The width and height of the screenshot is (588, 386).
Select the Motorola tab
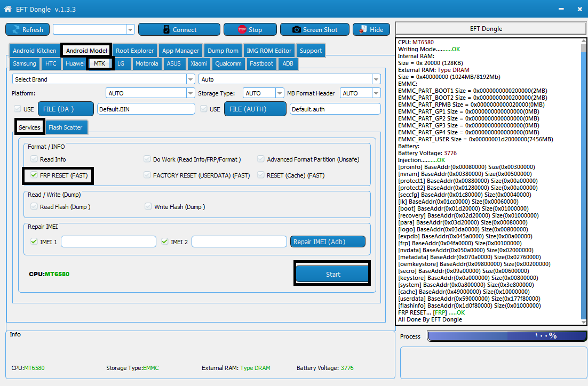click(147, 63)
